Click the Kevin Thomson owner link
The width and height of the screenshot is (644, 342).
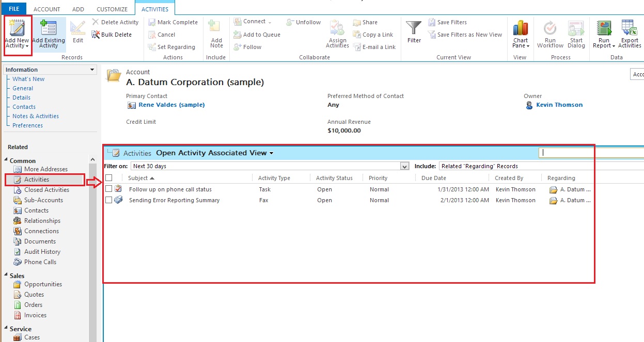tap(559, 105)
